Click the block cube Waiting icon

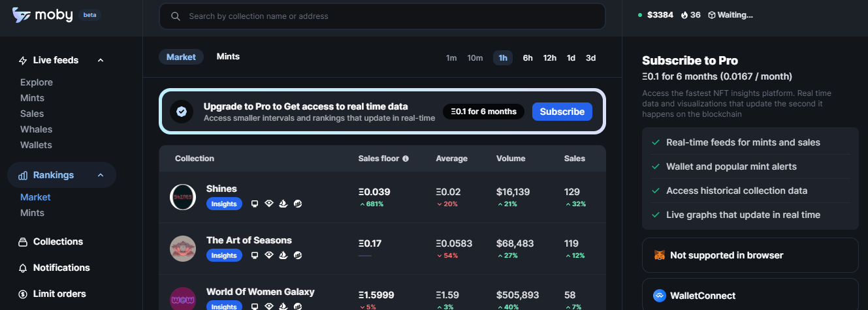712,15
